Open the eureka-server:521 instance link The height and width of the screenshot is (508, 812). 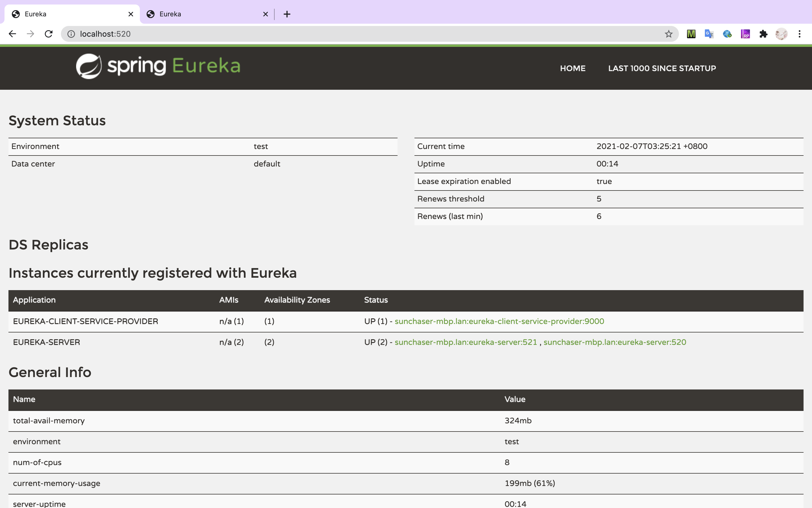tap(466, 342)
